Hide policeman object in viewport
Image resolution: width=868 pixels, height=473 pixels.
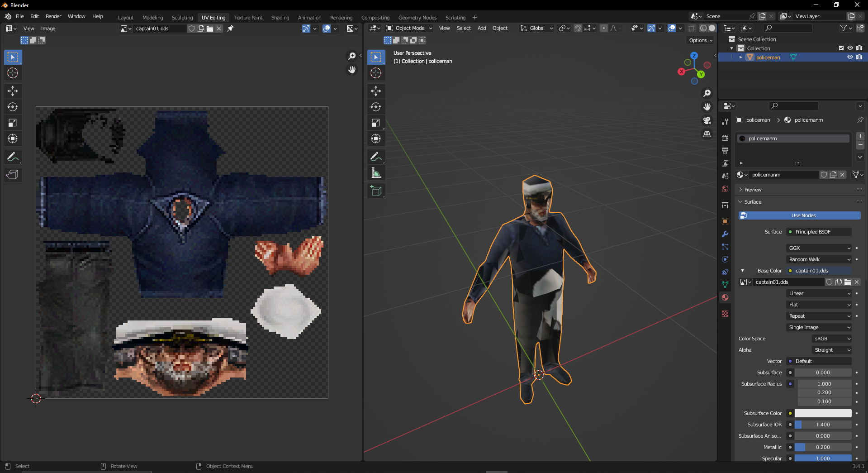coord(850,57)
